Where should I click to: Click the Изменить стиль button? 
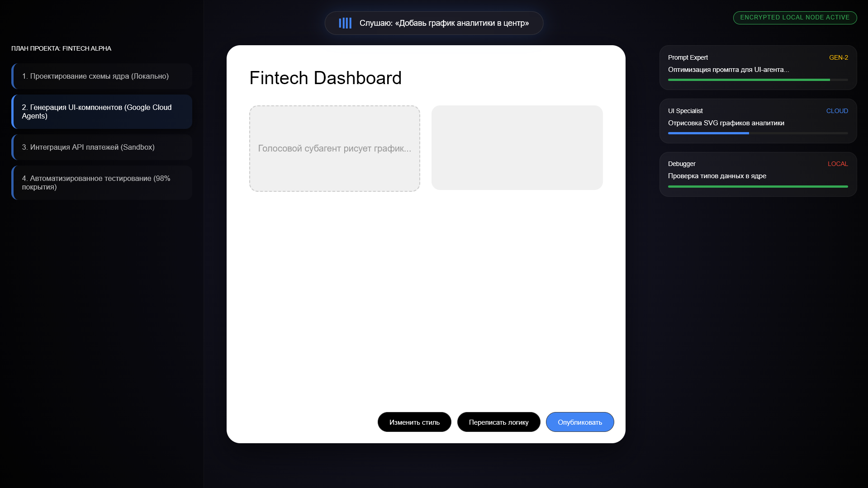[414, 422]
